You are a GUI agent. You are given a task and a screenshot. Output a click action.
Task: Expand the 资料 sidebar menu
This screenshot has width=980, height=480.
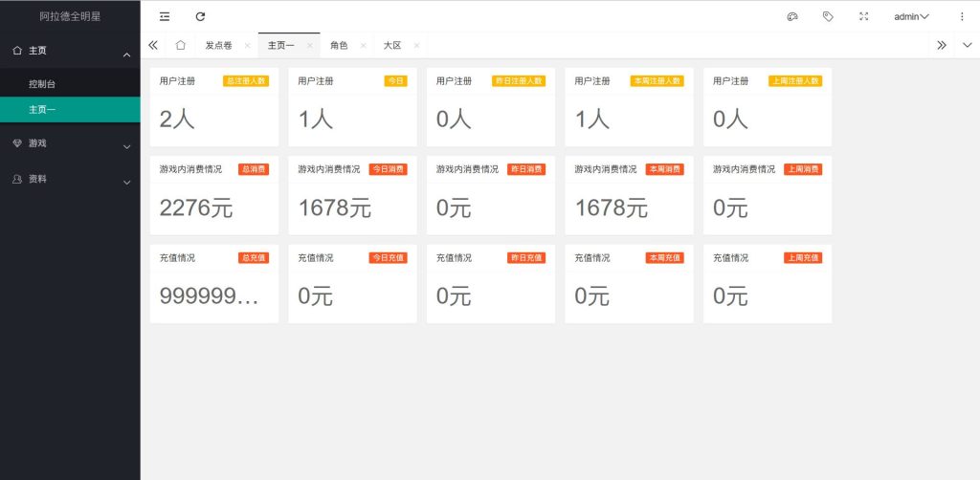[x=70, y=179]
